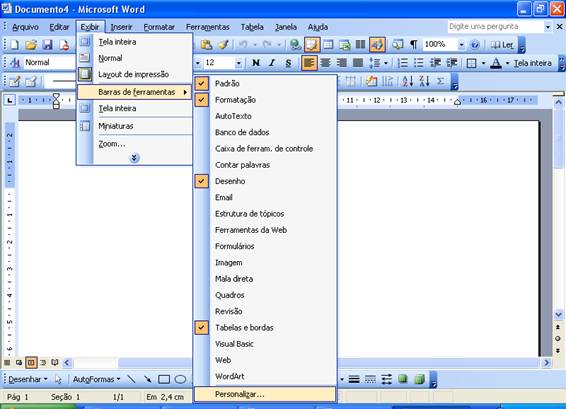Uncheck the Formatação toolbar
Image resolution: width=566 pixels, height=409 pixels.
(x=266, y=100)
